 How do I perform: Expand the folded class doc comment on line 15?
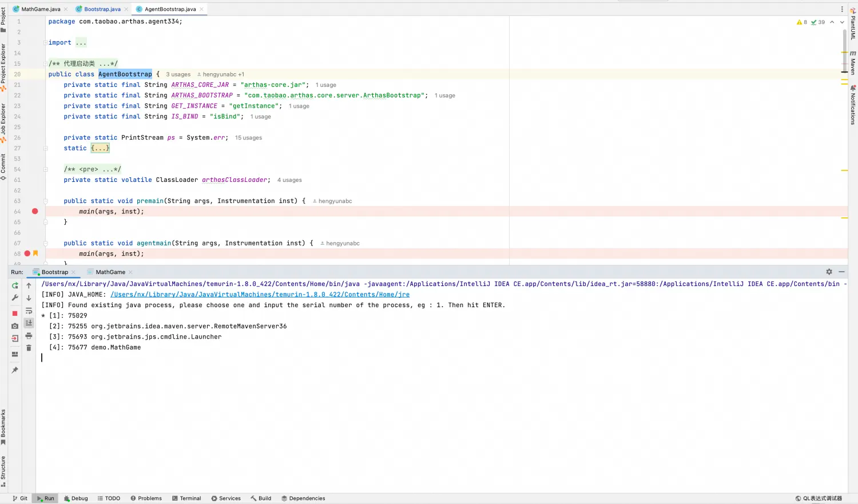pos(45,64)
